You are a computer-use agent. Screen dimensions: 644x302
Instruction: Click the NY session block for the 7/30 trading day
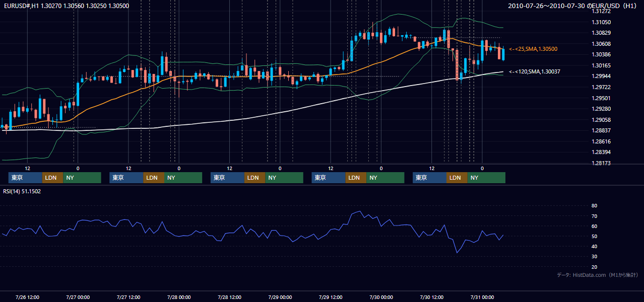coord(486,178)
